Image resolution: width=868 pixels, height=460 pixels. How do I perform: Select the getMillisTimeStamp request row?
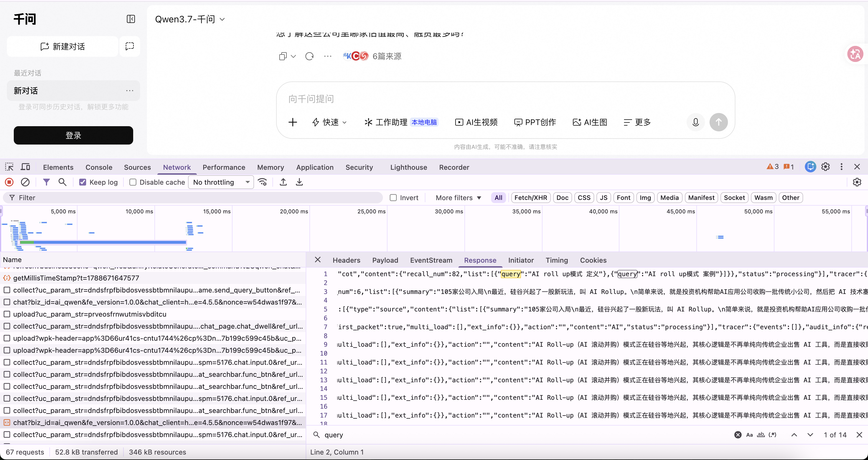[153, 278]
